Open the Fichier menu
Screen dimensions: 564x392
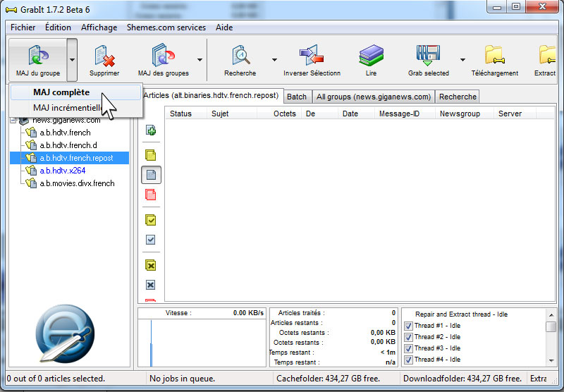pyautogui.click(x=23, y=27)
